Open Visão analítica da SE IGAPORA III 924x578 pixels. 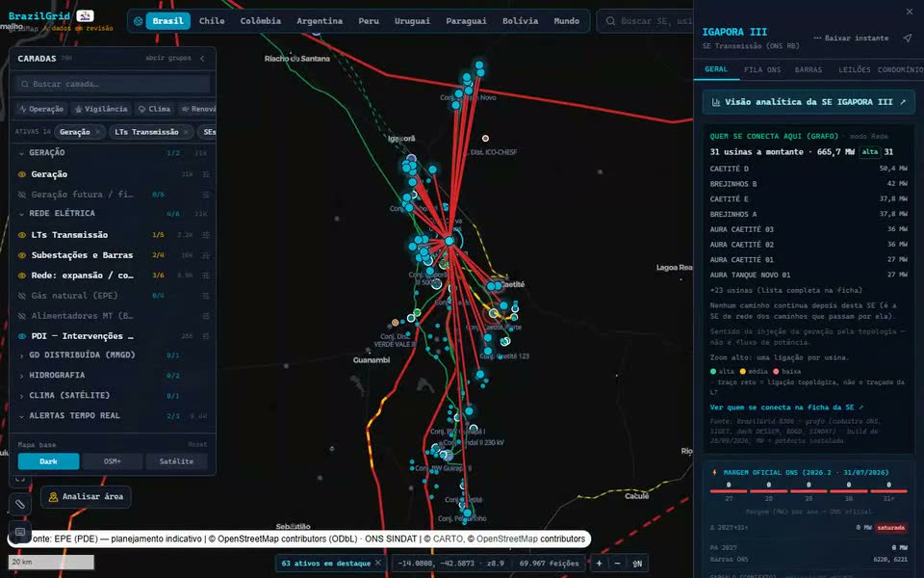pyautogui.click(x=808, y=102)
